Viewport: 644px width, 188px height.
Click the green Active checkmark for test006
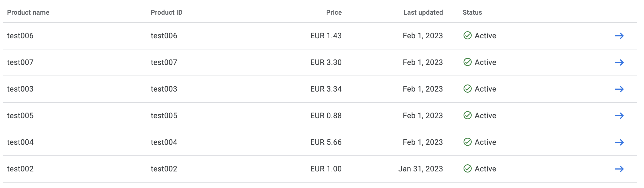pyautogui.click(x=467, y=36)
